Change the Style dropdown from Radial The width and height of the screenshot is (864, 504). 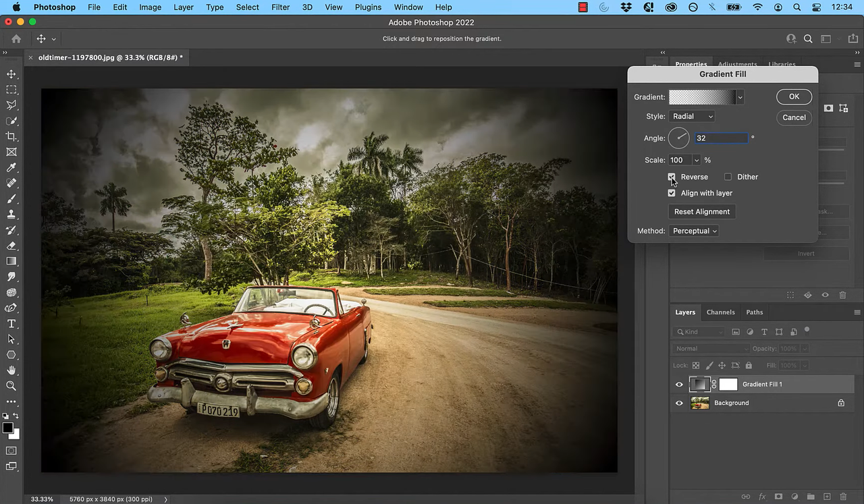coord(692,116)
